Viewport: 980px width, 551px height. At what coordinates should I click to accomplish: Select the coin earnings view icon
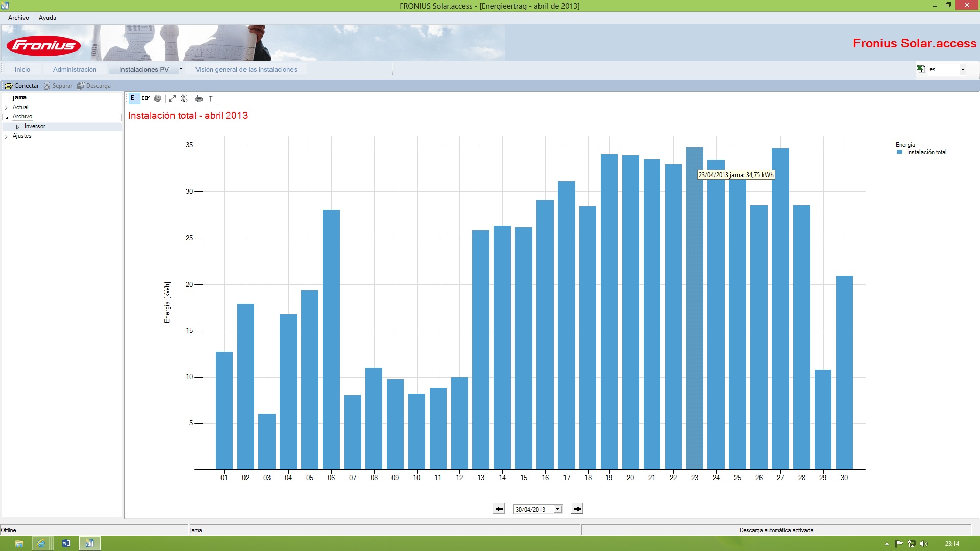(158, 98)
